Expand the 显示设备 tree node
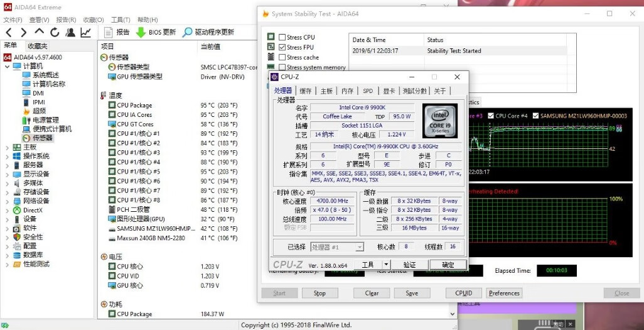644x330 pixels. tap(7, 174)
